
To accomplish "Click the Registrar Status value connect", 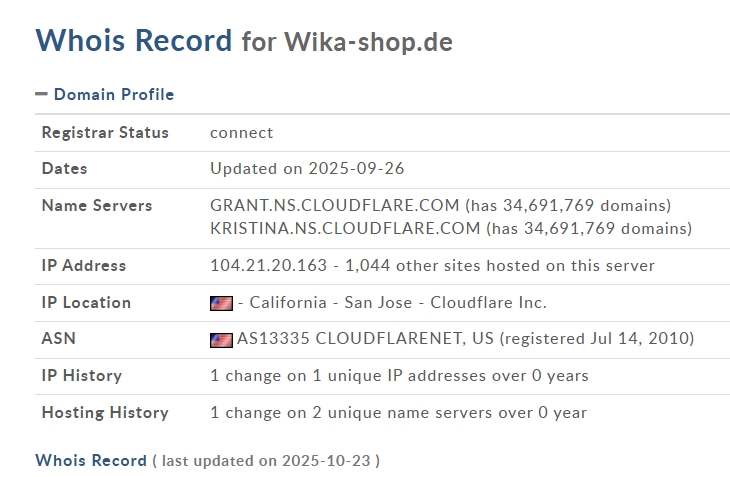I will pos(241,132).
